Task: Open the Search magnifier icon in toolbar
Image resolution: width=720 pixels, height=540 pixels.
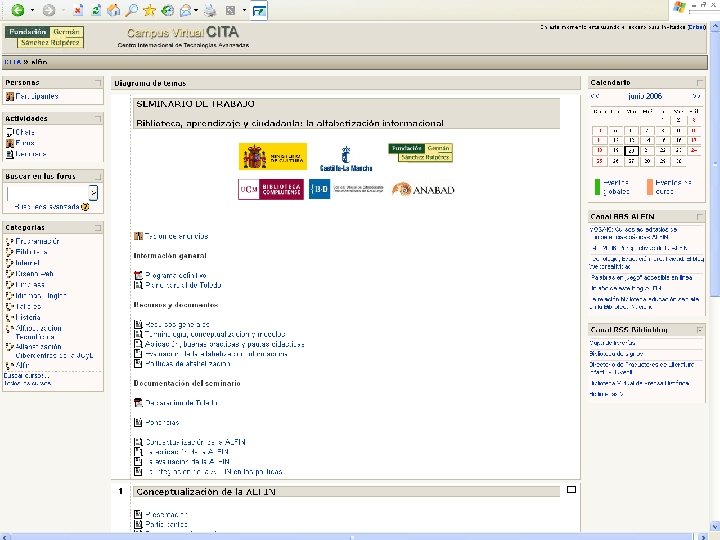Action: [132, 10]
